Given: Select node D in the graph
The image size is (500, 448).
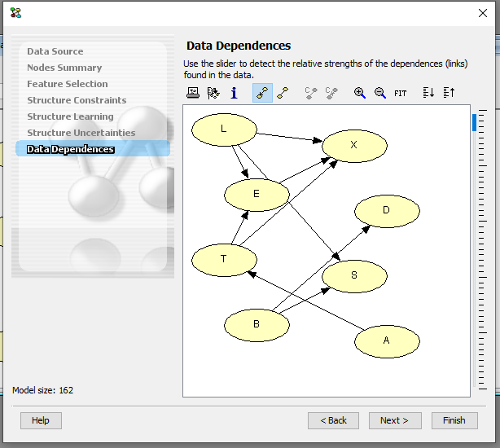Looking at the screenshot, I should tap(387, 211).
